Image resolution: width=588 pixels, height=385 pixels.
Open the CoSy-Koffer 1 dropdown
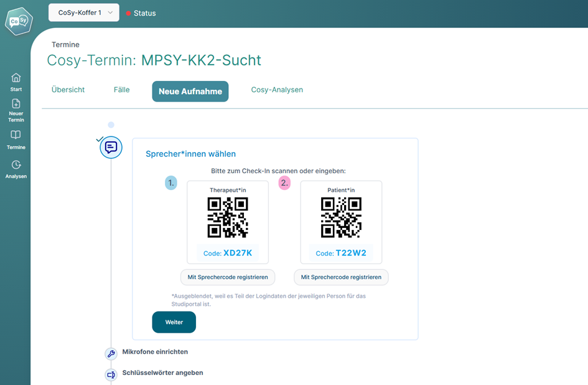[x=83, y=12]
